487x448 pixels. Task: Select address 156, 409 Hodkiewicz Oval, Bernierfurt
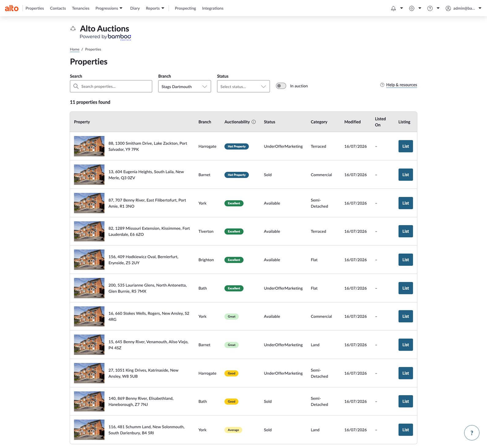point(143,260)
